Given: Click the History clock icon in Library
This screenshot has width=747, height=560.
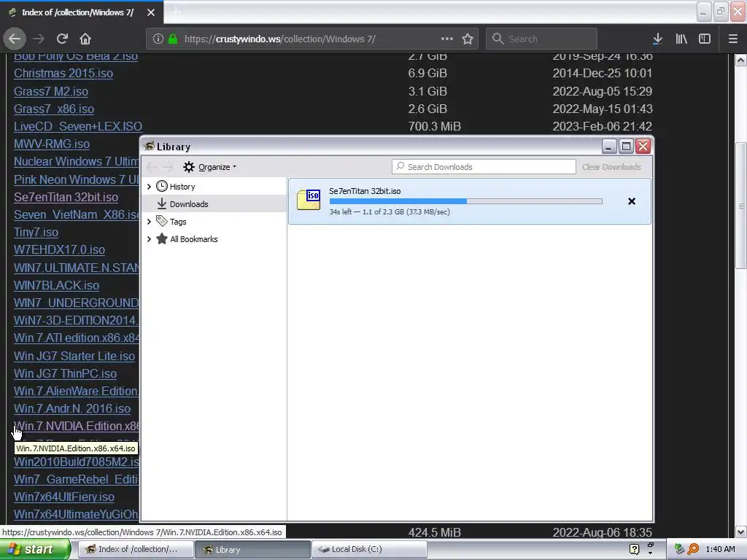Looking at the screenshot, I should tap(162, 186).
